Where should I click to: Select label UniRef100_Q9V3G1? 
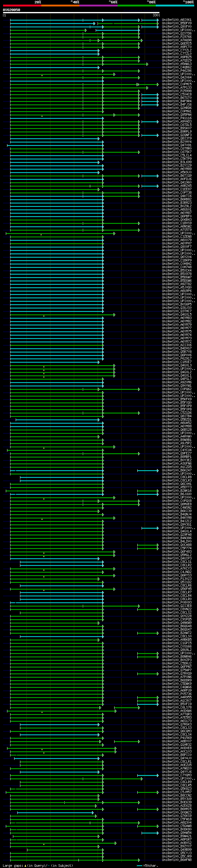pos(176,524)
